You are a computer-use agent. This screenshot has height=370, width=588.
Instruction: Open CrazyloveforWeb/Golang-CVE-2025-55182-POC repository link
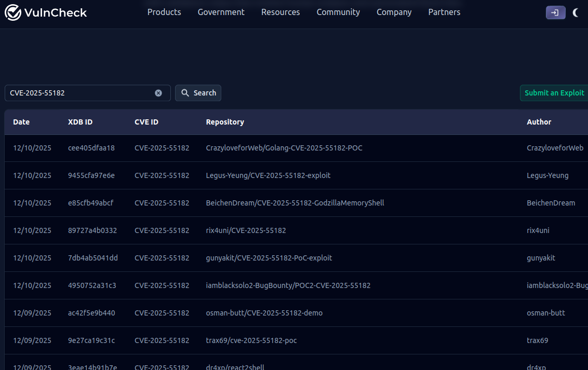pyautogui.click(x=284, y=148)
